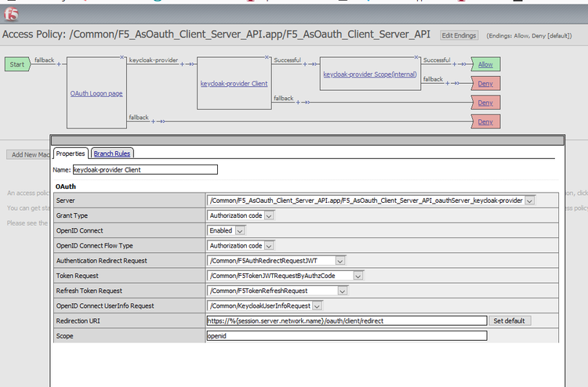Click the Edit Endings button
The height and width of the screenshot is (387, 588).
coord(459,35)
